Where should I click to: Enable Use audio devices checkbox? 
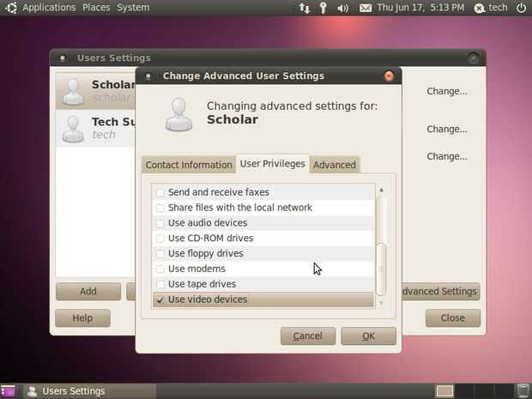[160, 223]
